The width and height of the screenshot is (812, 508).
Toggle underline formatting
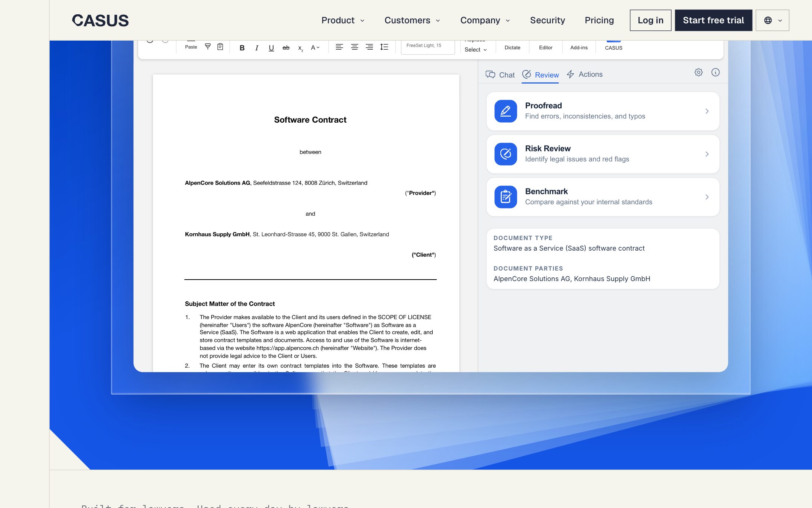pos(271,48)
